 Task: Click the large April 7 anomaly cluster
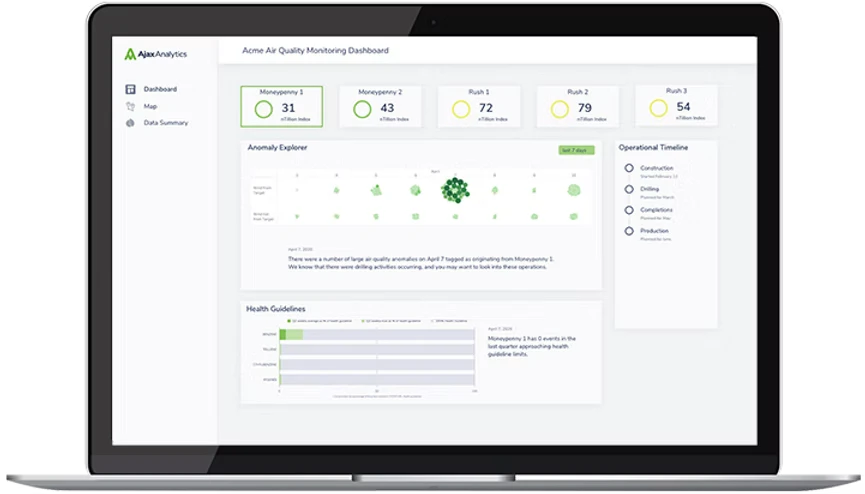(456, 189)
